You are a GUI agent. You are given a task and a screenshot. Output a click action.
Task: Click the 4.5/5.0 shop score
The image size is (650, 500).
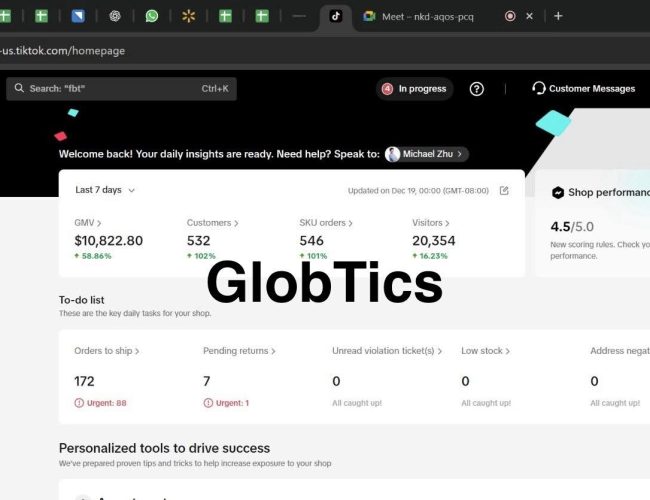[x=572, y=227]
